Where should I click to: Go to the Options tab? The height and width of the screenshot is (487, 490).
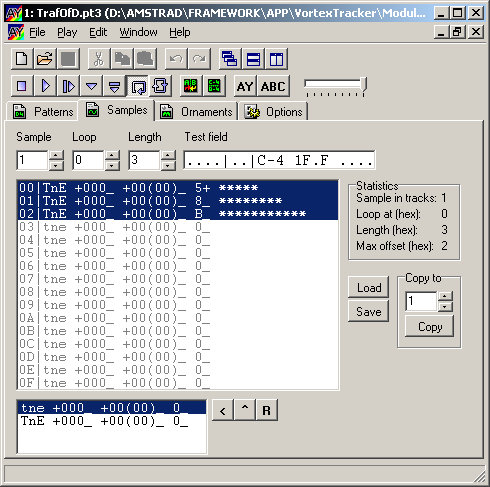(x=274, y=111)
